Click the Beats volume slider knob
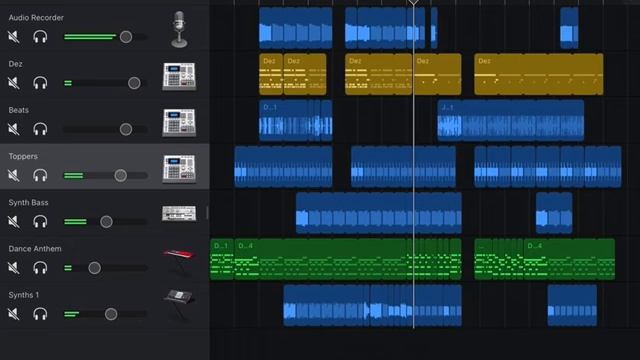This screenshot has height=360, width=640. (126, 129)
